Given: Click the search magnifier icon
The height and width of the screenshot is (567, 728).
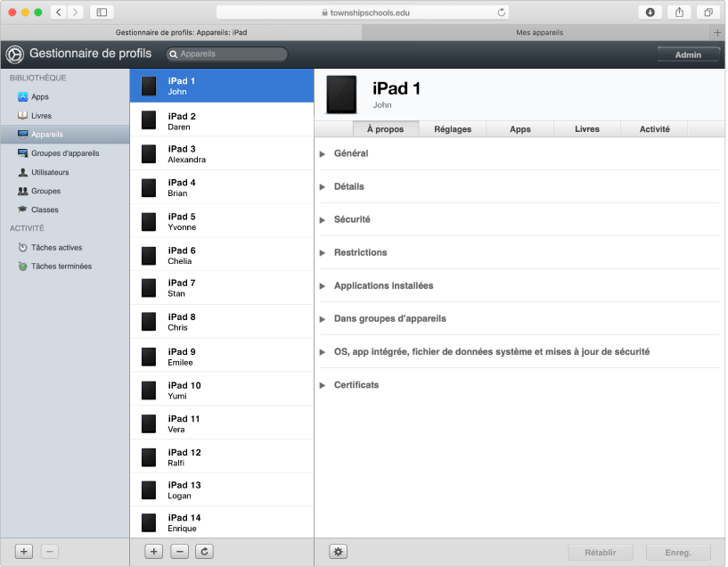Looking at the screenshot, I should [x=173, y=54].
